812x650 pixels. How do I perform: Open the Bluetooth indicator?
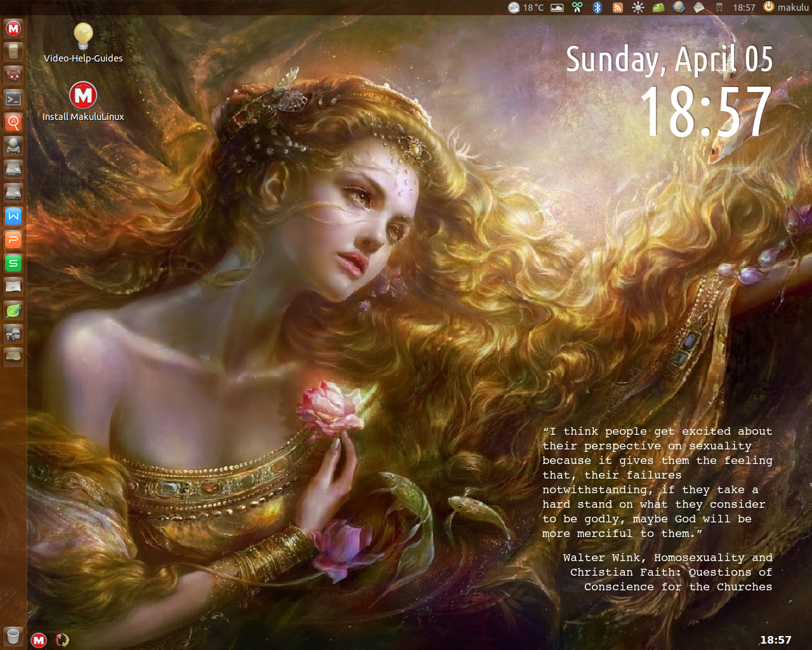[597, 8]
